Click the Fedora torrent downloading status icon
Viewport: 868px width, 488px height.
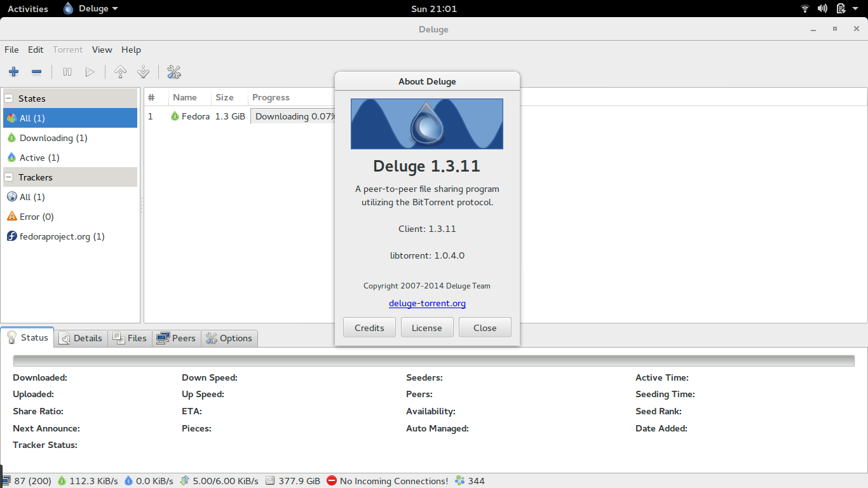coord(175,116)
